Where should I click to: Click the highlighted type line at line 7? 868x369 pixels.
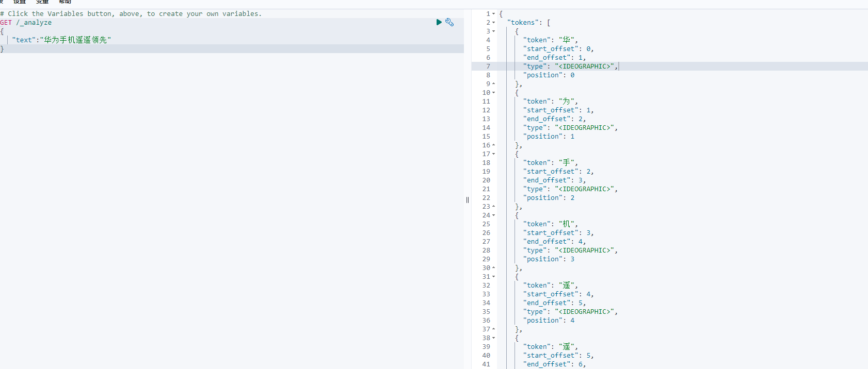(x=570, y=66)
